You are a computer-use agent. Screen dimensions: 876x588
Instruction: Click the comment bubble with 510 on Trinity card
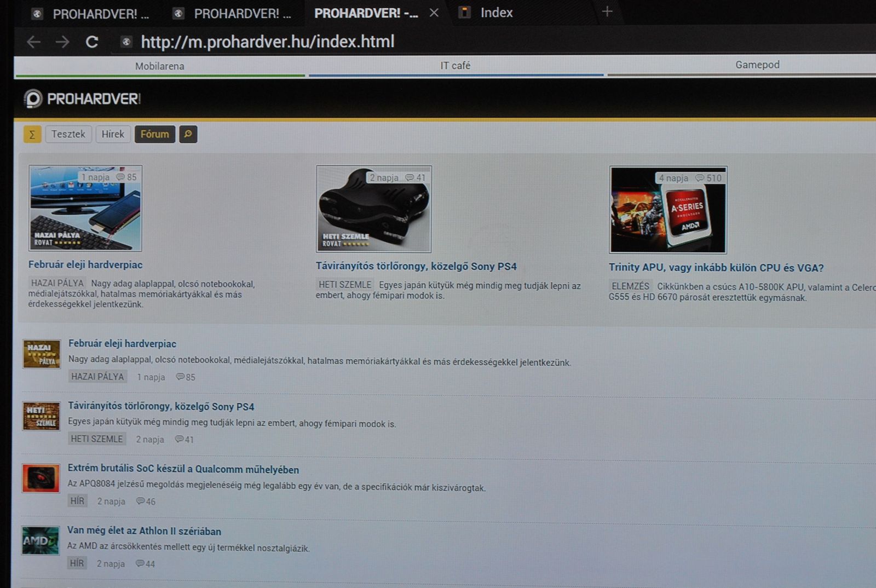(709, 178)
